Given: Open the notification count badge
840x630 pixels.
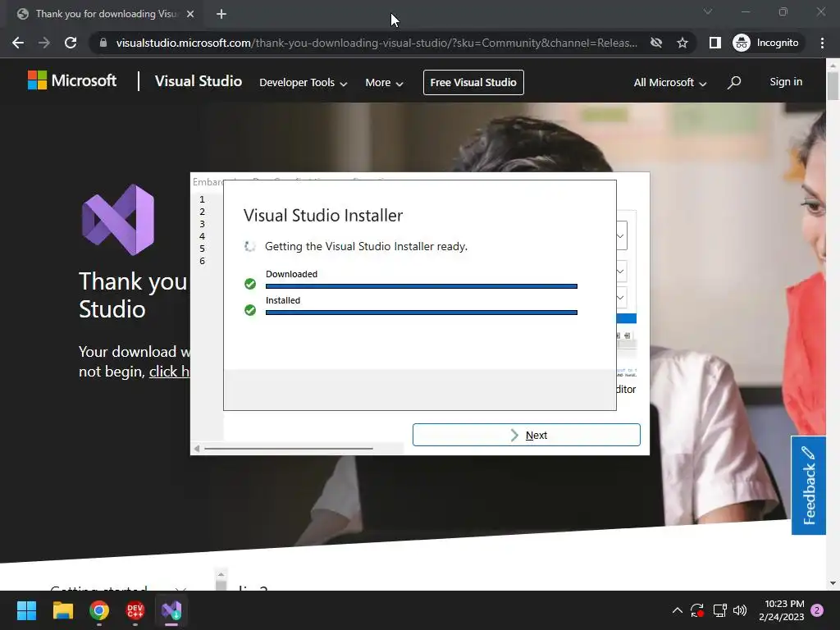Looking at the screenshot, I should [817, 610].
